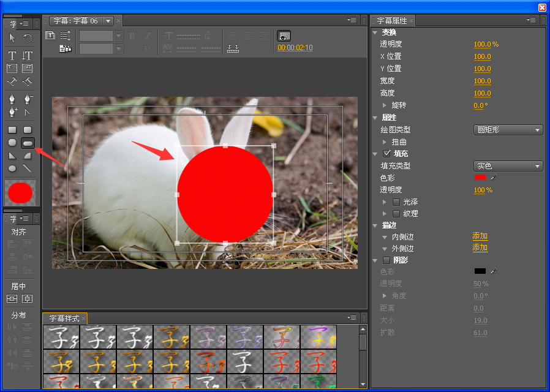Select the arrow Selection tool

(12, 37)
